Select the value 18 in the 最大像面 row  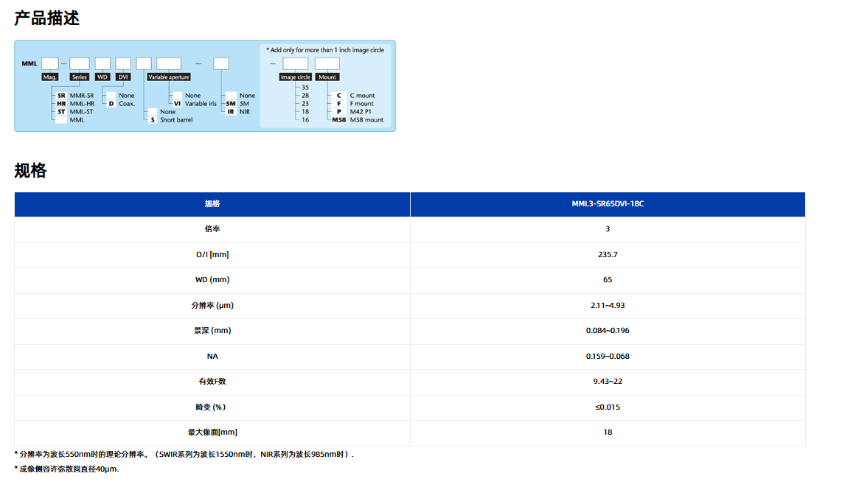(608, 433)
